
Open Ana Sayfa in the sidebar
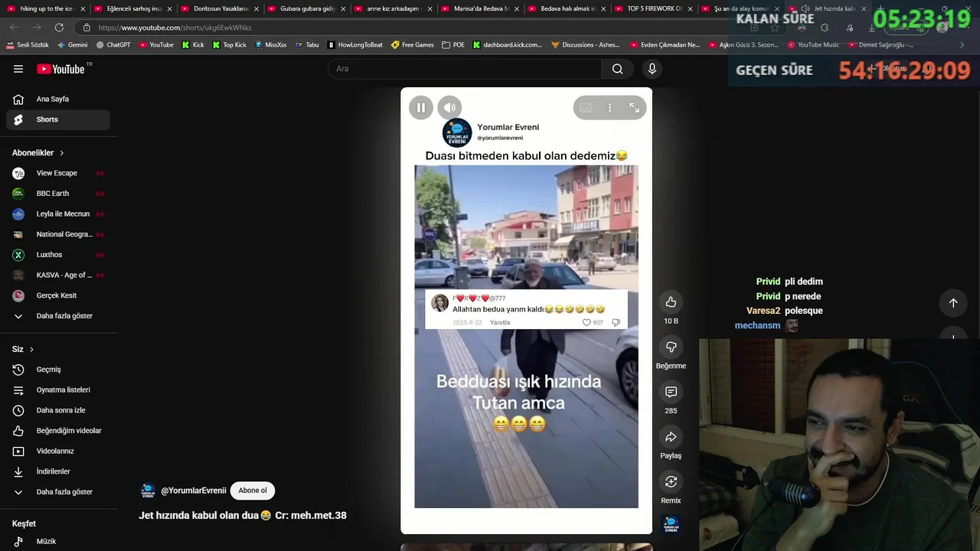pyautogui.click(x=58, y=99)
